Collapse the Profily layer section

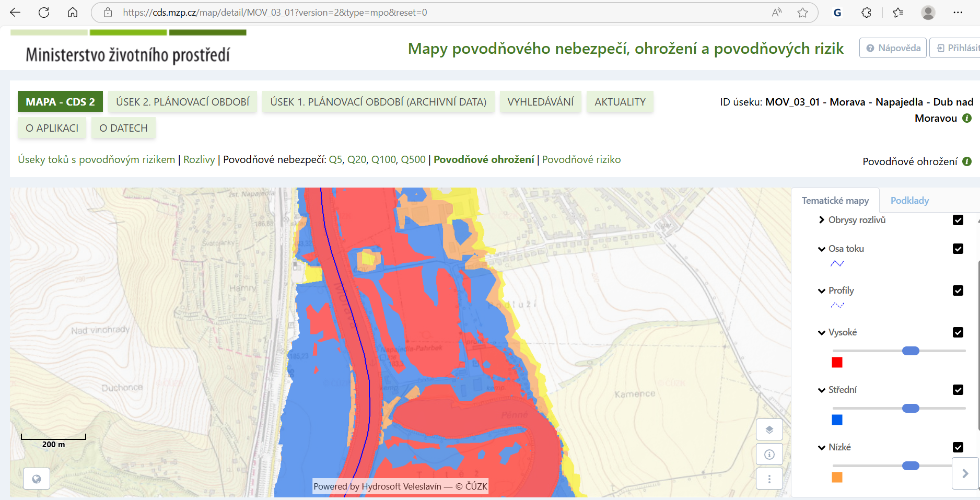(822, 291)
